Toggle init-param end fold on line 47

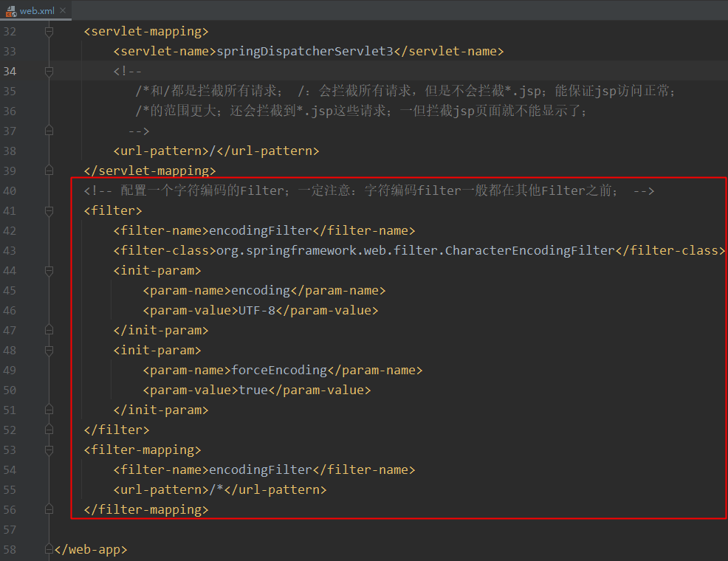tap(49, 331)
